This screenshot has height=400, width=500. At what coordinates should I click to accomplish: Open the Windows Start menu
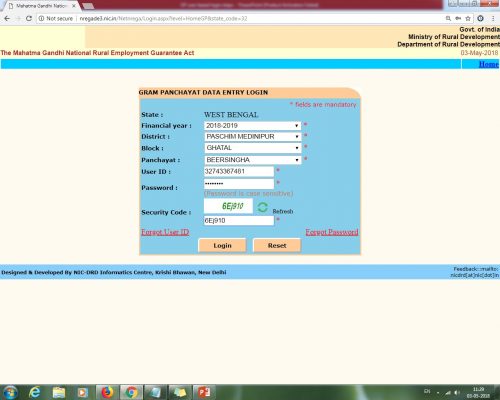click(x=10, y=392)
